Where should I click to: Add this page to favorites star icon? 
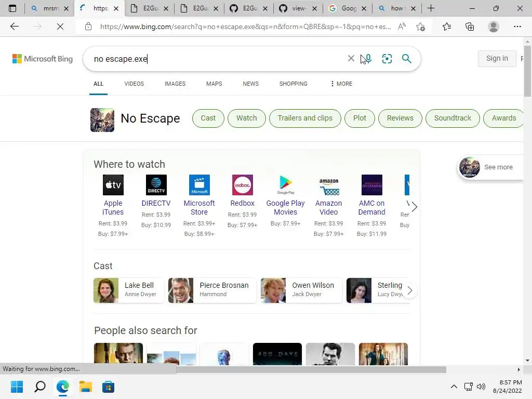(420, 26)
